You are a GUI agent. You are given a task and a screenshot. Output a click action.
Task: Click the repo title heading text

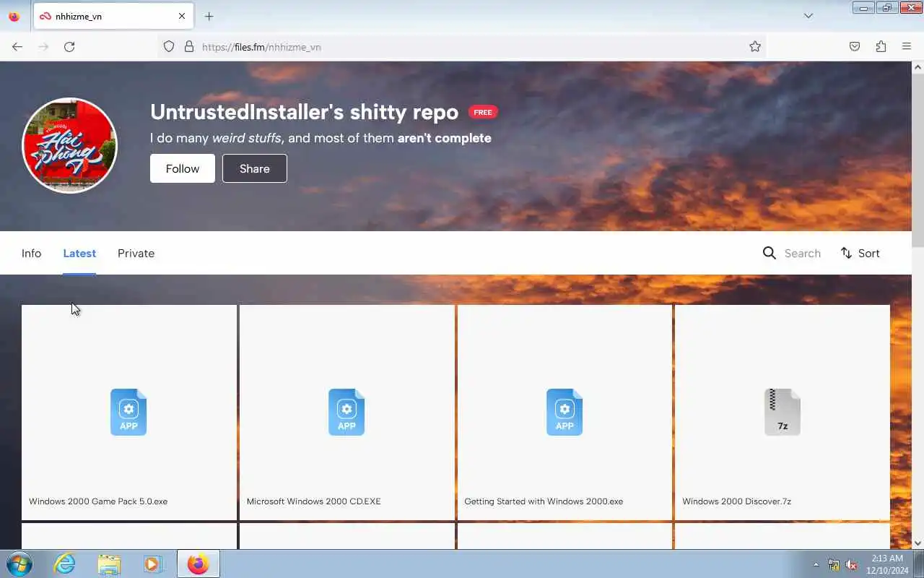304,112
